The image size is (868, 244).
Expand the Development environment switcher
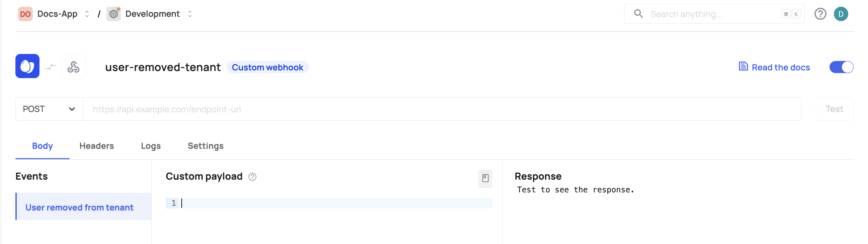pyautogui.click(x=190, y=14)
